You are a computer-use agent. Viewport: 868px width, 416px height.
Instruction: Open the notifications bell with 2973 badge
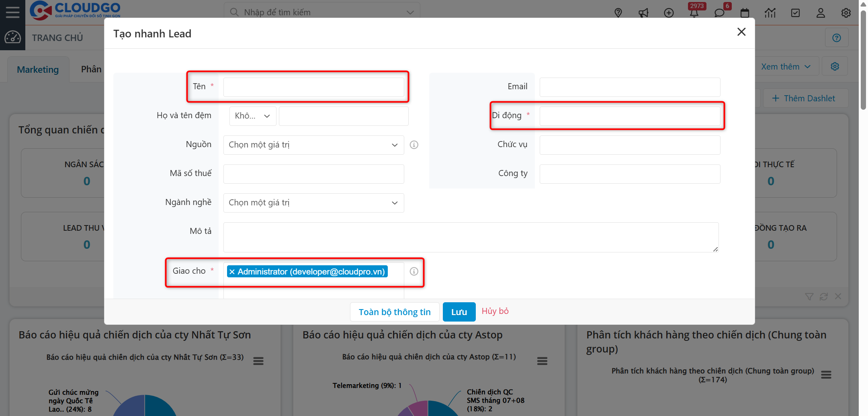[694, 13]
